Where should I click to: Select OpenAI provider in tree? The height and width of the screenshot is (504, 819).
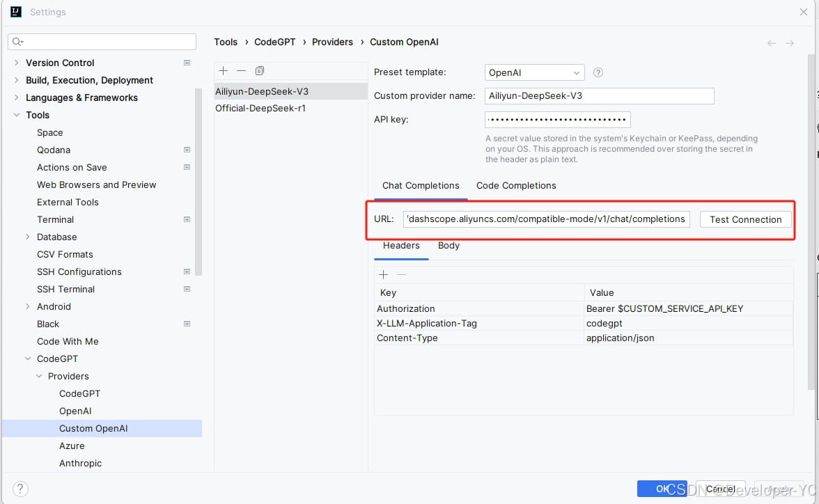click(75, 411)
